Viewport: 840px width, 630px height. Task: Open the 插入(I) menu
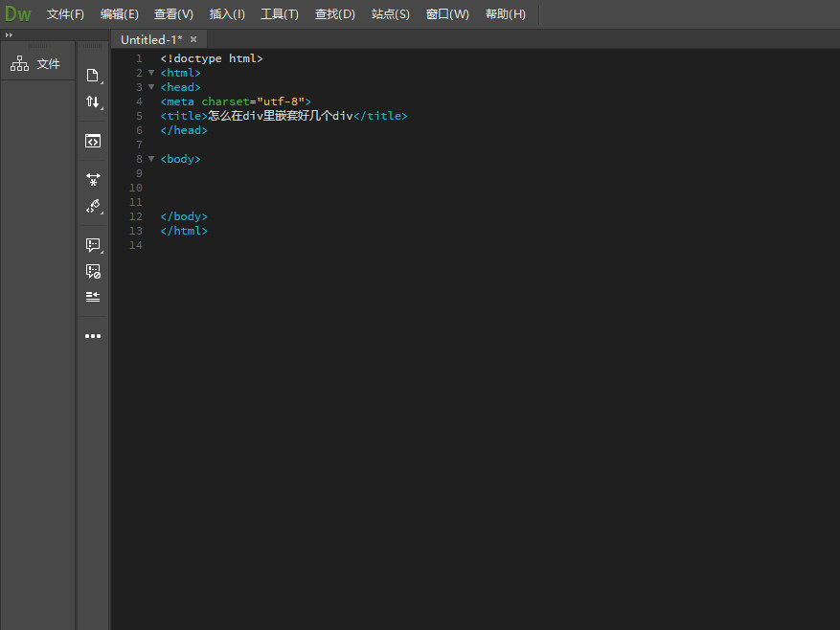click(227, 14)
